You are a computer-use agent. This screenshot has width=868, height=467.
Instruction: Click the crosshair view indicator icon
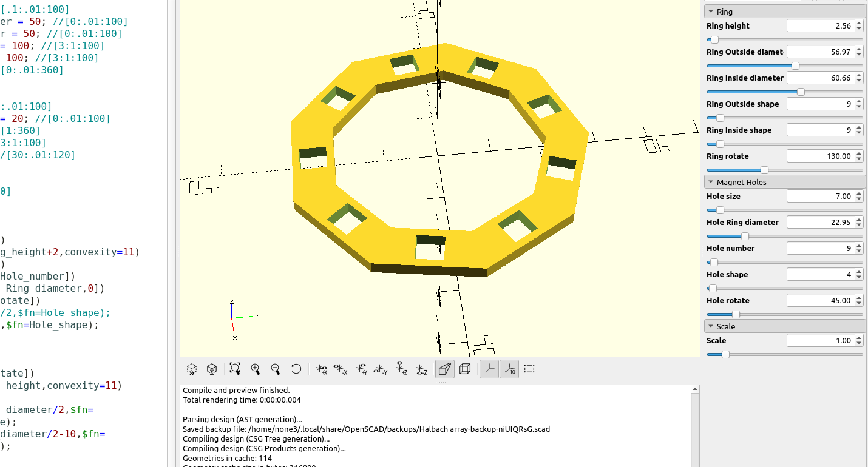(x=529, y=369)
